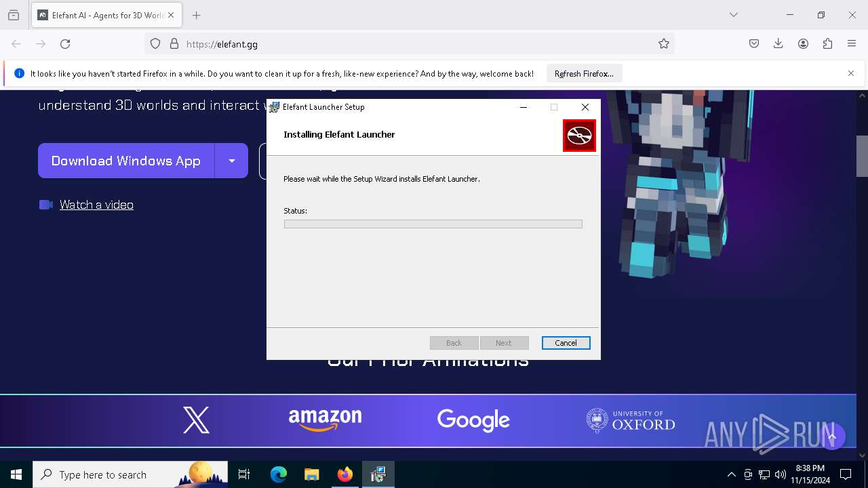
Task: Click the Refresh Firefox... button
Action: (584, 73)
